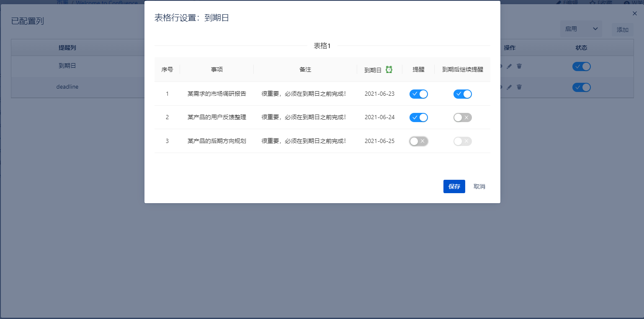
Task: Enable the 提醒 toggle for the 2021-06-25 row
Action: click(x=418, y=141)
